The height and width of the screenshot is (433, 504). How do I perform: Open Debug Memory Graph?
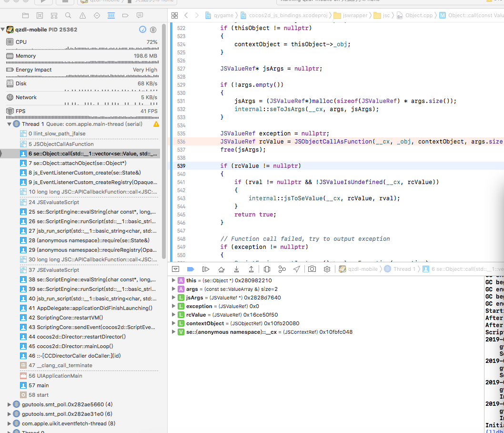pyautogui.click(x=282, y=269)
